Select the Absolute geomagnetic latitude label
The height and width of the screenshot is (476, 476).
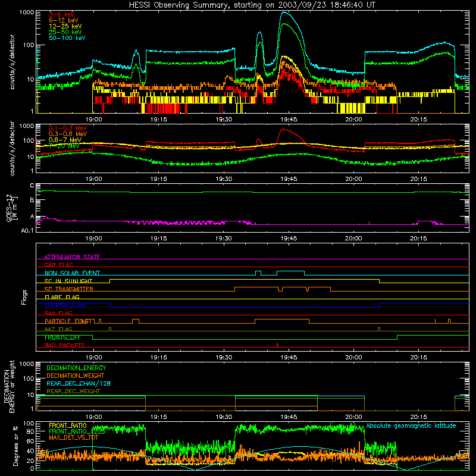[411, 425]
